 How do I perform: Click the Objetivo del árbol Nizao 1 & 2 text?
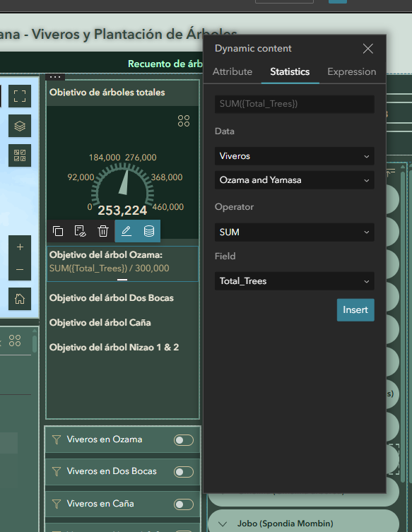(x=114, y=348)
